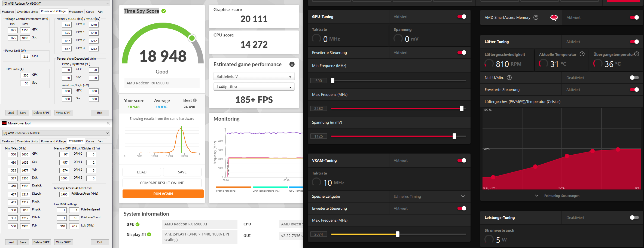Open help icon for Aktuelle Temperatur
Image resolution: width=644 pixels, height=248 pixels.
coord(582,54)
